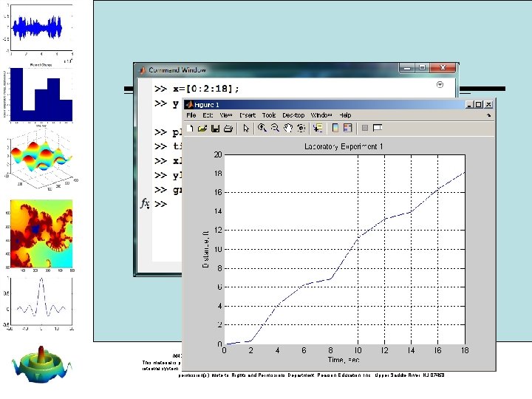532x399 pixels.
Task: Click the fx function browser icon
Action: click(145, 204)
